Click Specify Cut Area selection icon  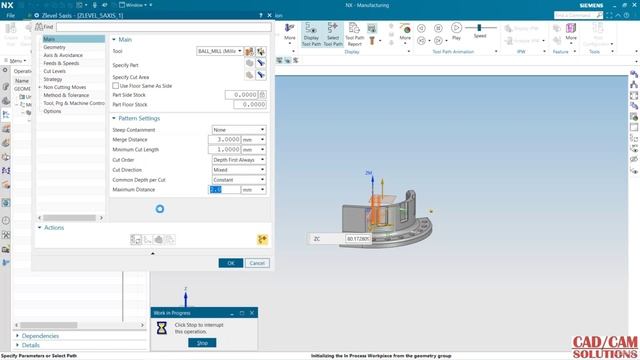[249, 75]
